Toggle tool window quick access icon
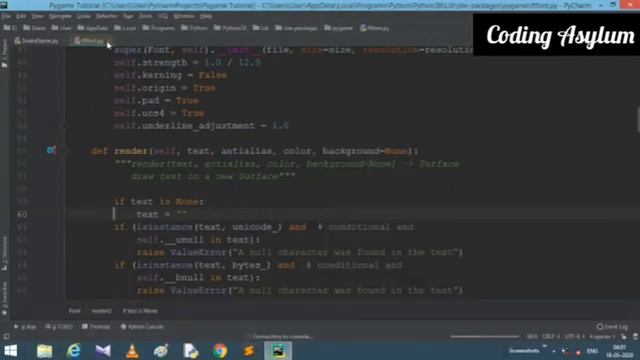This screenshot has width=640, height=360. (x=6, y=336)
